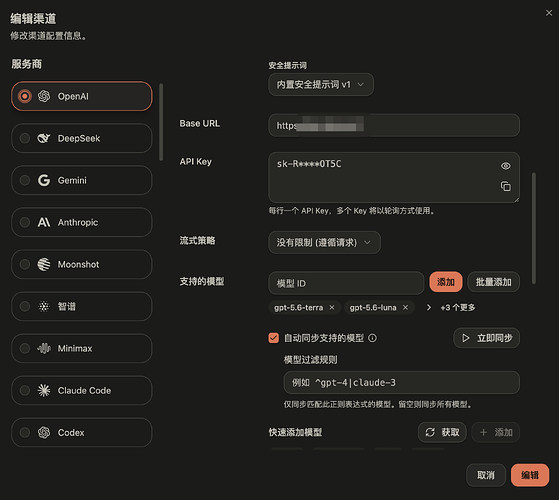
Task: Click the Claude Code starburst icon
Action: click(44, 391)
